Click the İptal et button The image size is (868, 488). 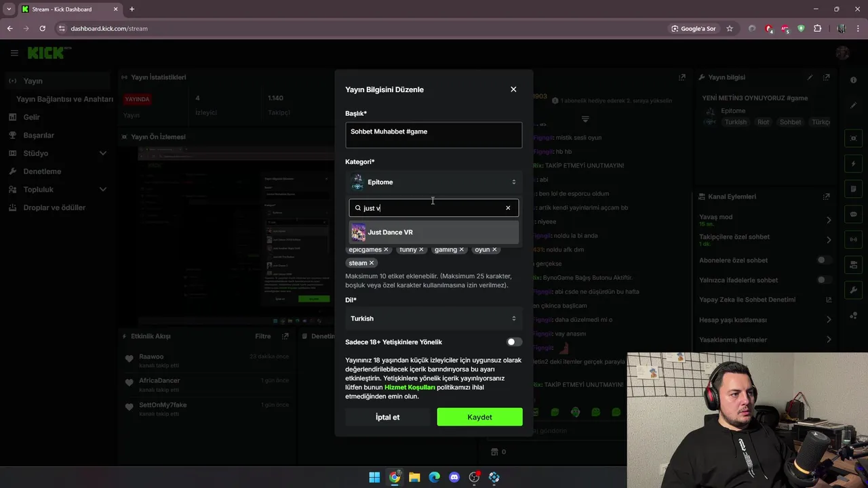[x=388, y=417]
